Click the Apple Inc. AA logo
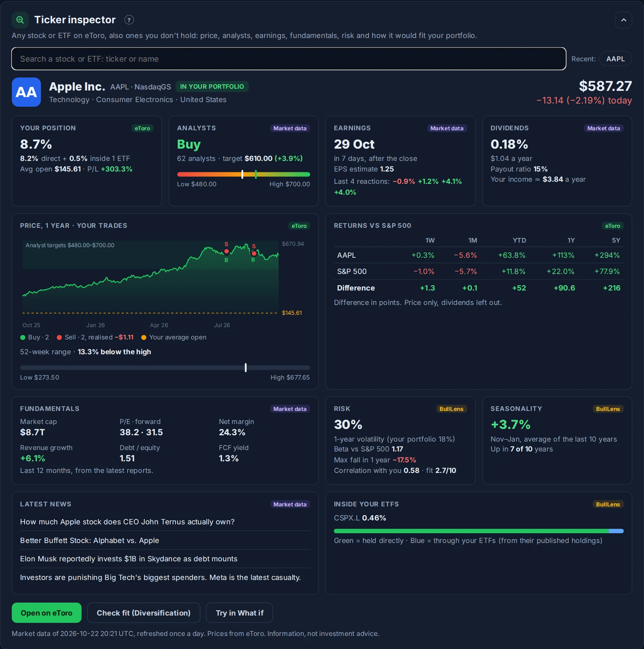 [x=26, y=92]
